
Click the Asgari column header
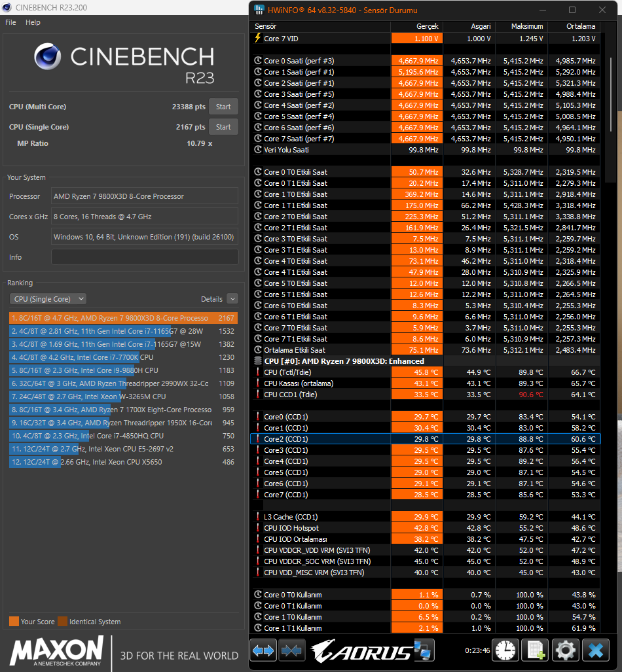469,26
